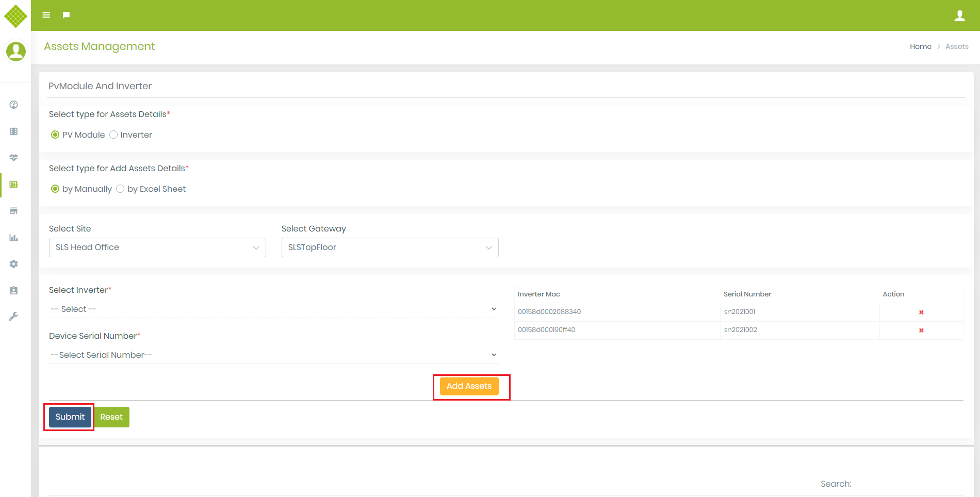This screenshot has width=980, height=497.
Task: Select the Inverter radio button
Action: click(x=113, y=135)
